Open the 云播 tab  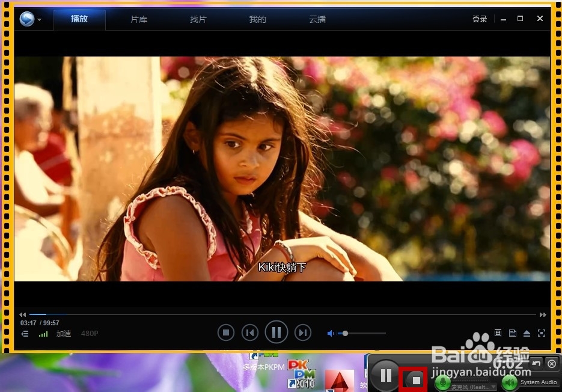(317, 19)
